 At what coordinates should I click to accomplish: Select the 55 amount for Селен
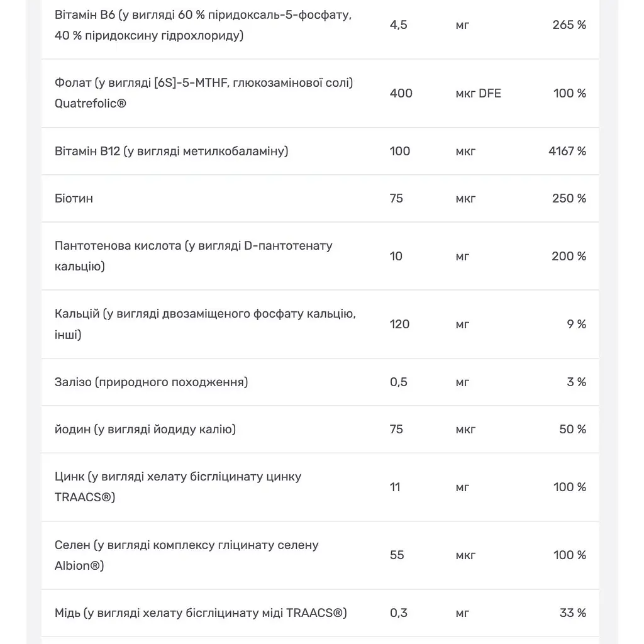[397, 555]
